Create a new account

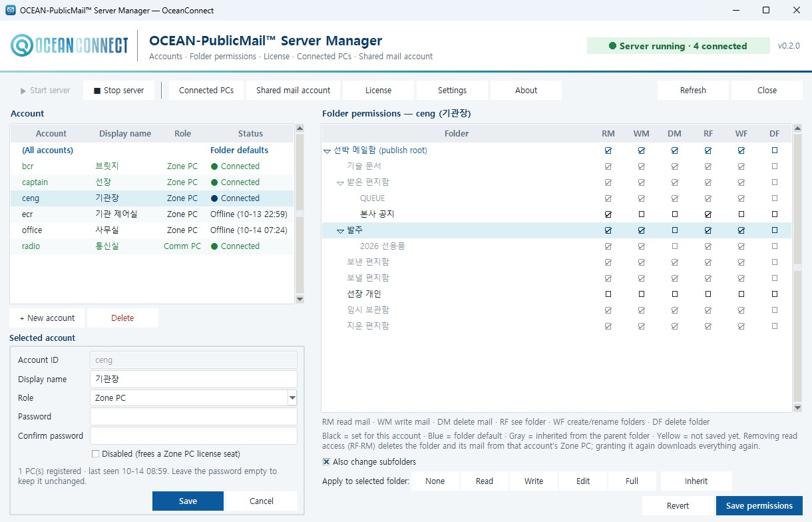click(47, 318)
